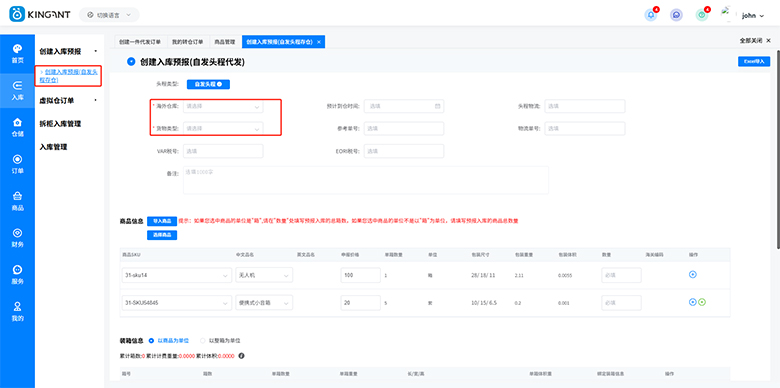Select the 以商品为单位 radio option
780x388 pixels.
click(169, 341)
